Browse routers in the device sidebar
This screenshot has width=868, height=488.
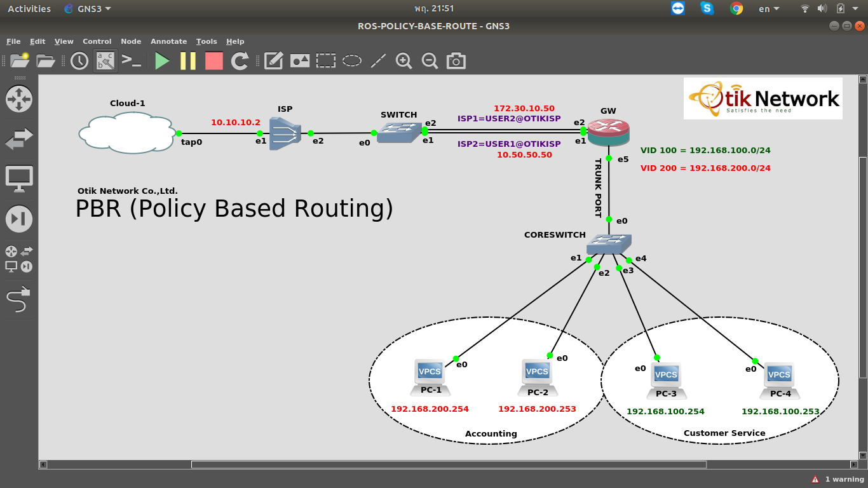click(x=19, y=99)
